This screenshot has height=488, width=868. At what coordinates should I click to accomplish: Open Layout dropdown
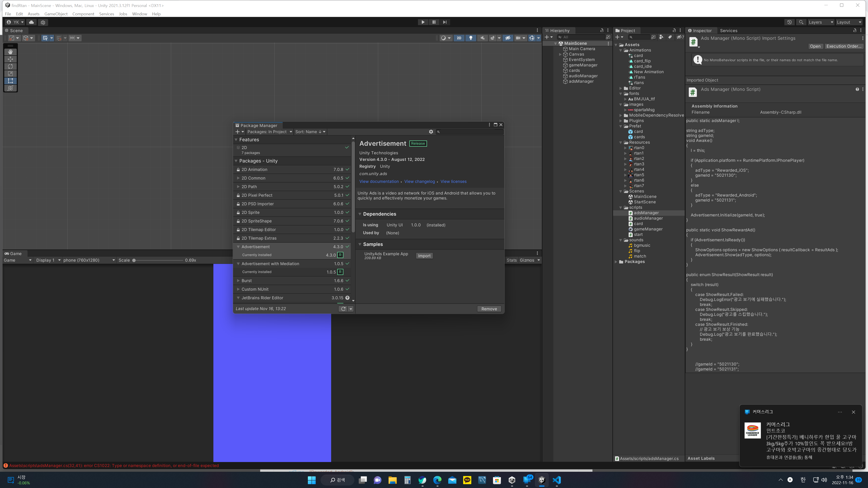tap(849, 22)
